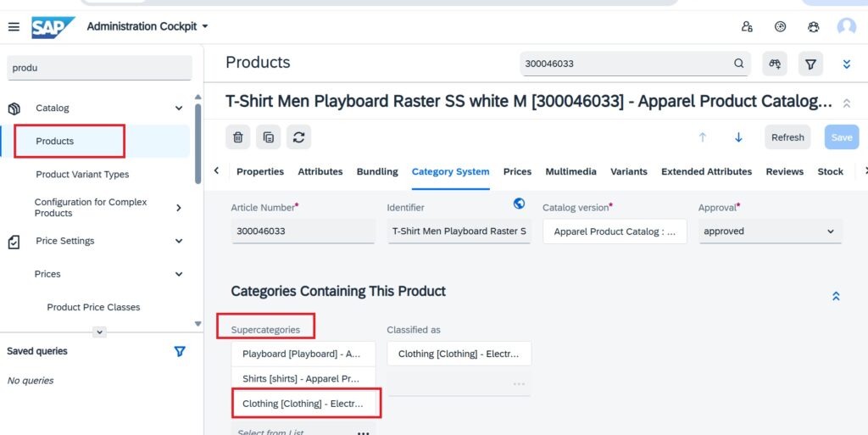Switch to the Attributes tab
This screenshot has width=868, height=435.
[x=320, y=171]
